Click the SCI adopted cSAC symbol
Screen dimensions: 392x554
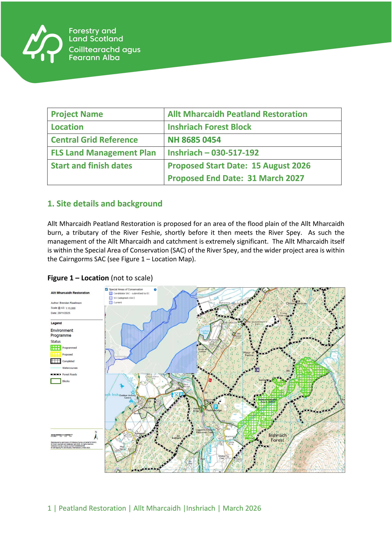pyautogui.click(x=111, y=298)
